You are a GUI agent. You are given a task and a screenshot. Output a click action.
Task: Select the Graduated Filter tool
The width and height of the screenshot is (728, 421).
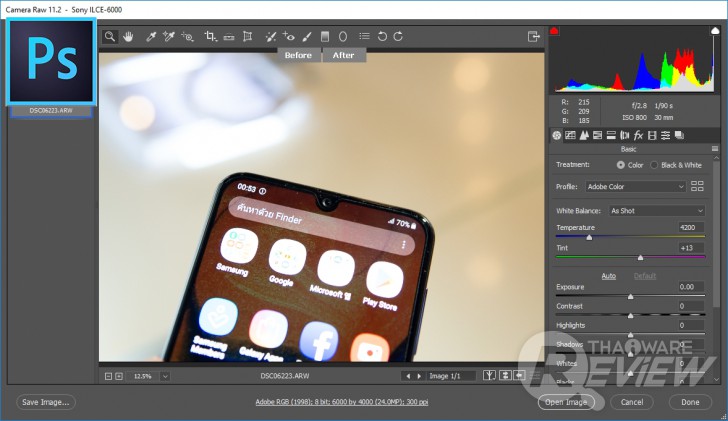tap(325, 36)
